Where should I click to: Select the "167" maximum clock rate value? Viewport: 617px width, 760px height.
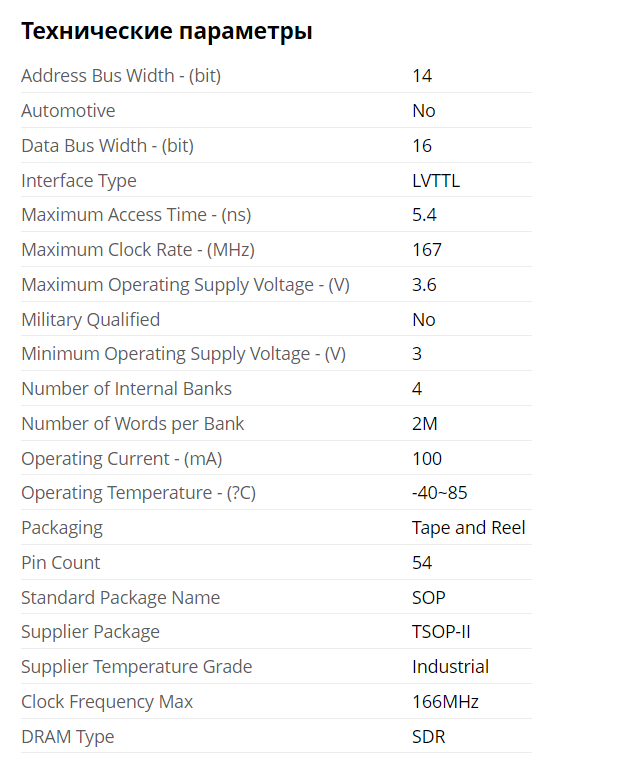click(x=427, y=250)
